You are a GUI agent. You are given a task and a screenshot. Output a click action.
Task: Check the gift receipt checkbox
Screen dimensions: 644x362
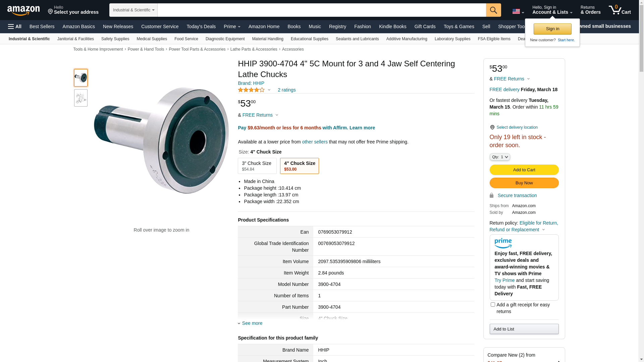[x=493, y=305]
